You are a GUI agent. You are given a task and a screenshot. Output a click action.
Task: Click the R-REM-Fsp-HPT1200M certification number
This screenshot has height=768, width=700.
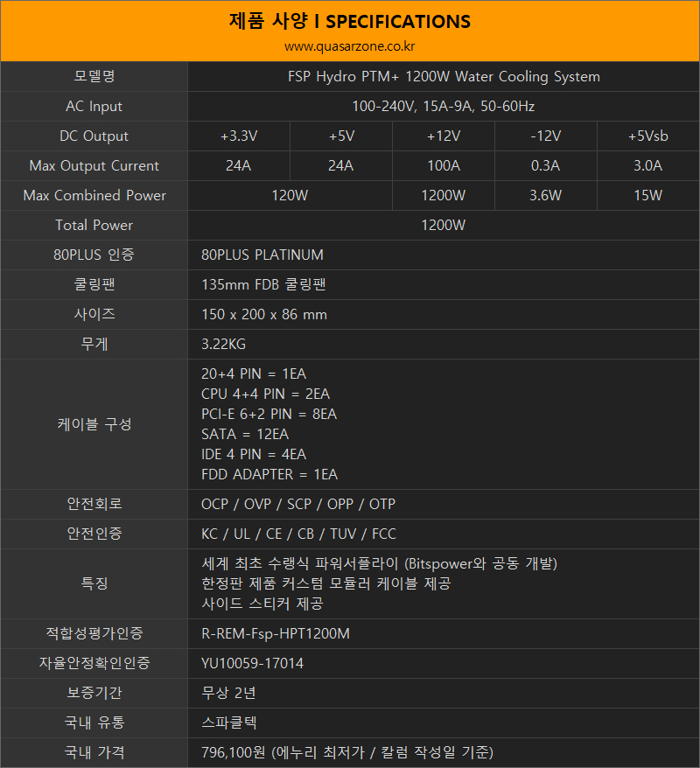[x=276, y=634]
